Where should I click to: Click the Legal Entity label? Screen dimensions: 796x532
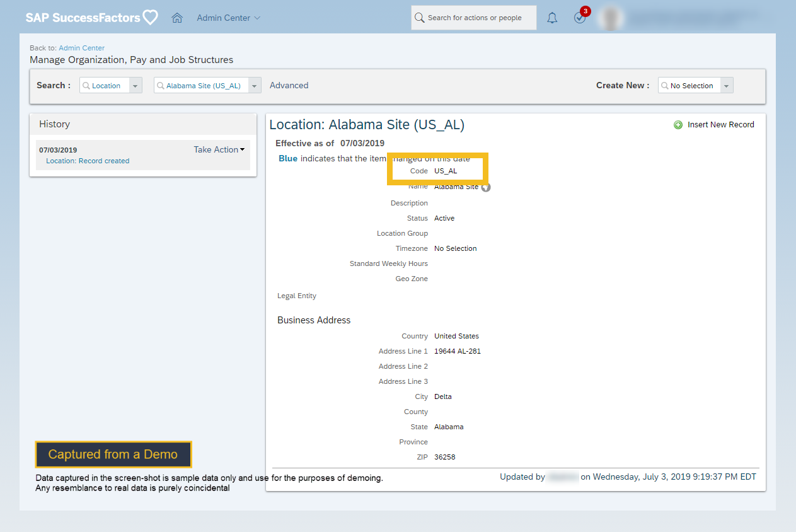(x=297, y=296)
